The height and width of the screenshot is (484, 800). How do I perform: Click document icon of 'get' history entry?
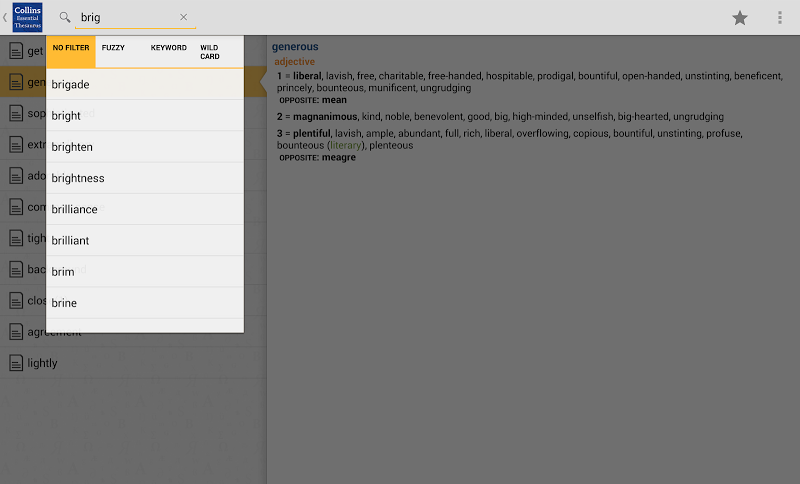[16, 50]
